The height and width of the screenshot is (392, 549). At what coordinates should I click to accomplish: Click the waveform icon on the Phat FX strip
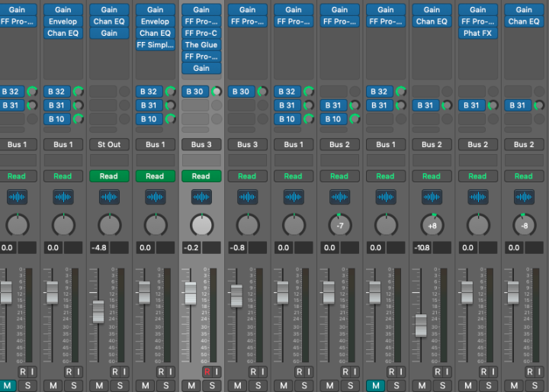(x=478, y=197)
